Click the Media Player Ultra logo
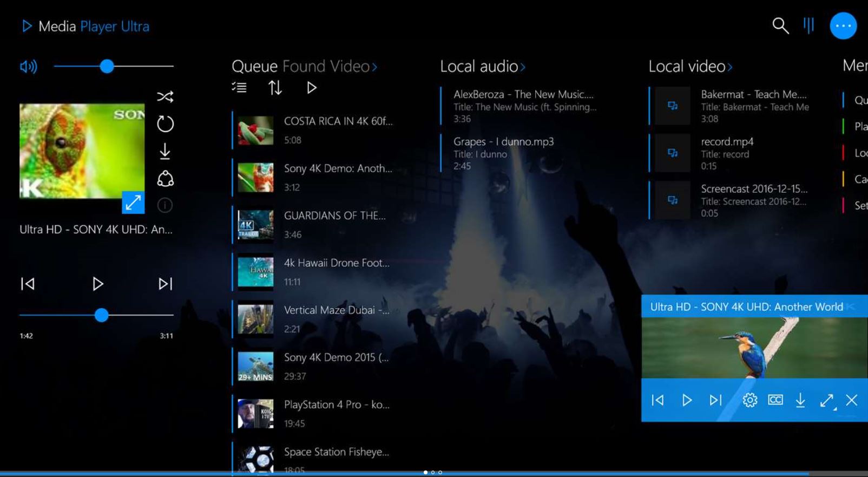The height and width of the screenshot is (477, 868). point(85,26)
